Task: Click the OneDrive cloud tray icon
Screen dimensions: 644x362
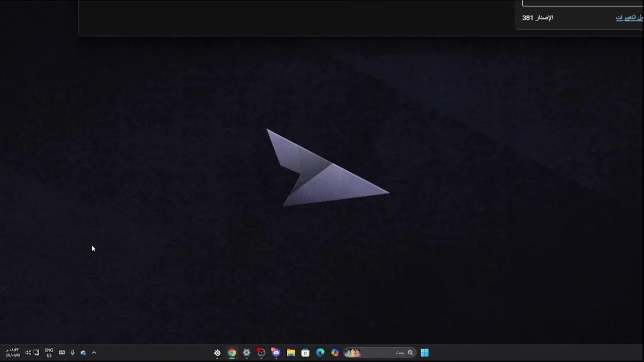Action: 83,352
